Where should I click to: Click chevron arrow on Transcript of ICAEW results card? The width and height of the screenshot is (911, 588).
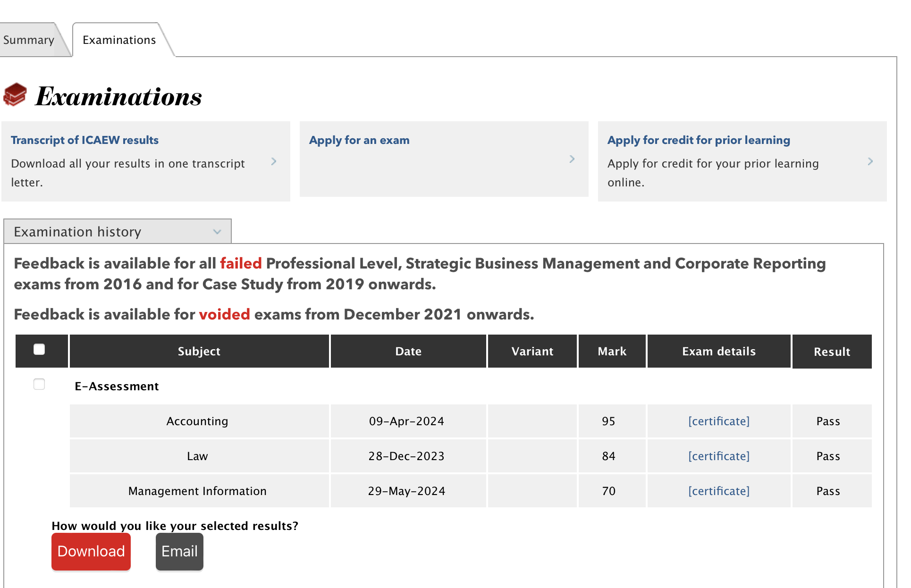point(274,161)
